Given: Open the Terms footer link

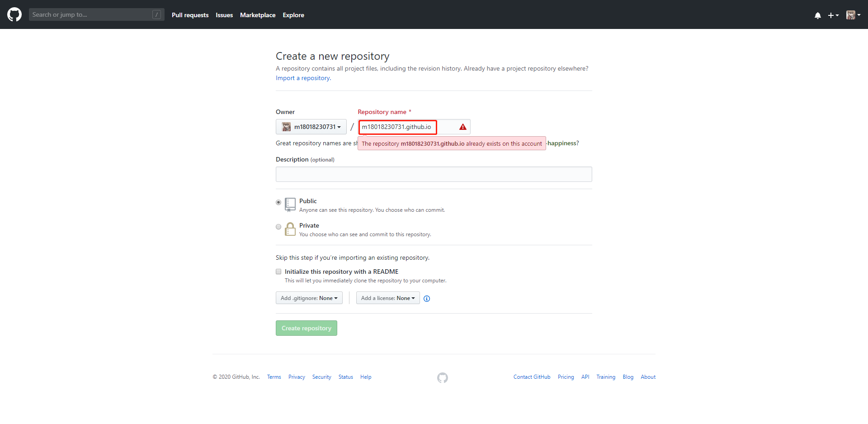Looking at the screenshot, I should (x=274, y=377).
